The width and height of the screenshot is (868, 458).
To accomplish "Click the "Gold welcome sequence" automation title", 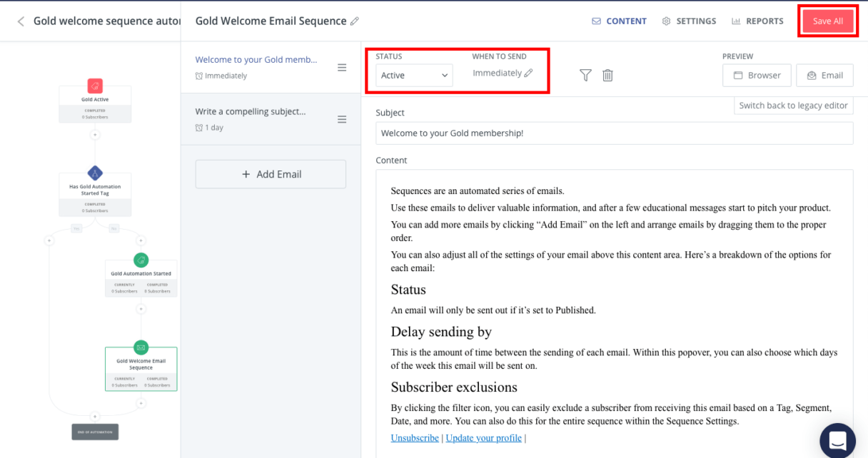I will pos(107,21).
